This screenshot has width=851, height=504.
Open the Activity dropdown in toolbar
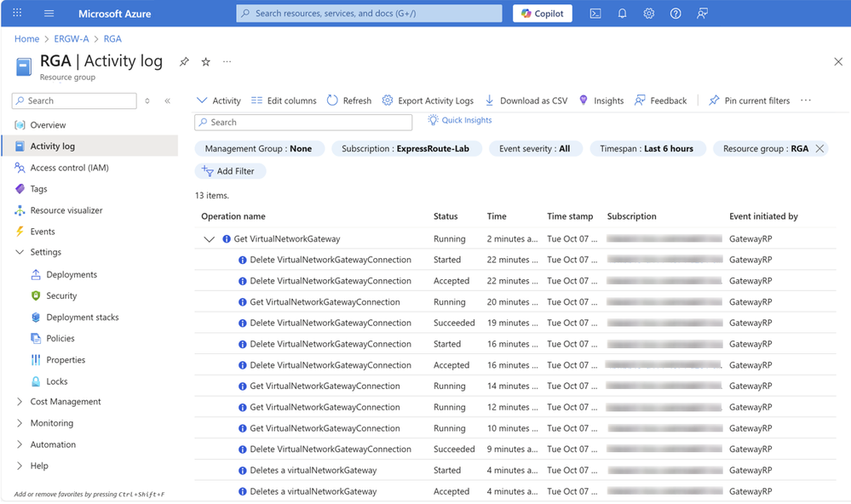coord(218,100)
